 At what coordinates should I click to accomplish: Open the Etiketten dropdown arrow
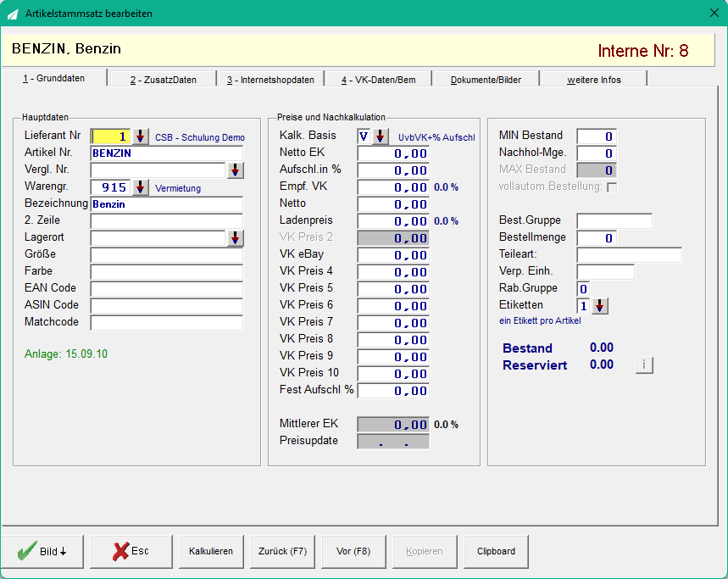click(600, 306)
